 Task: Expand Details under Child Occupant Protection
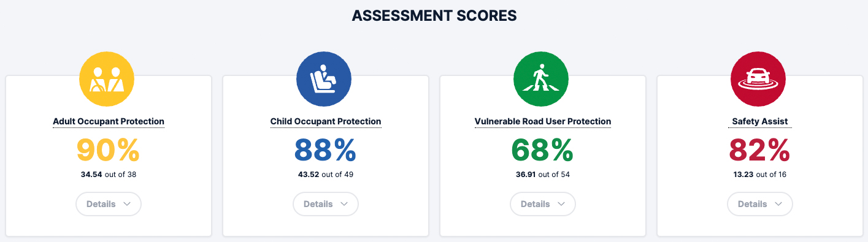(326, 204)
